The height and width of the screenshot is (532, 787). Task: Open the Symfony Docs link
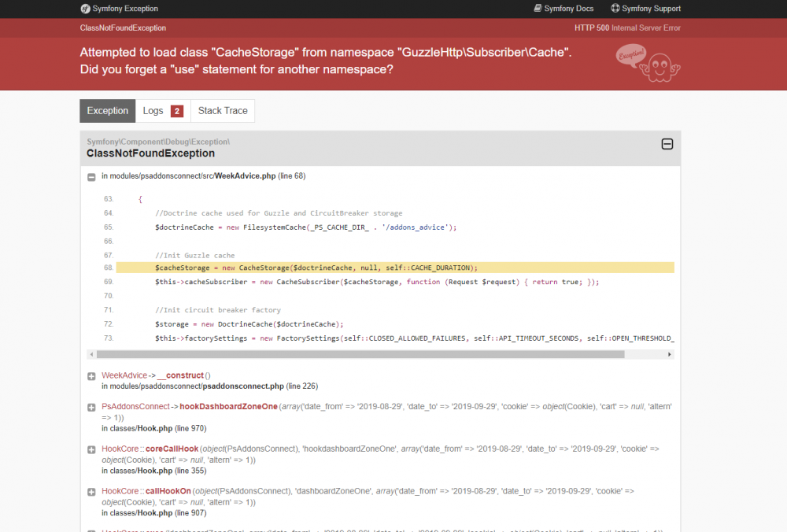pyautogui.click(x=563, y=9)
